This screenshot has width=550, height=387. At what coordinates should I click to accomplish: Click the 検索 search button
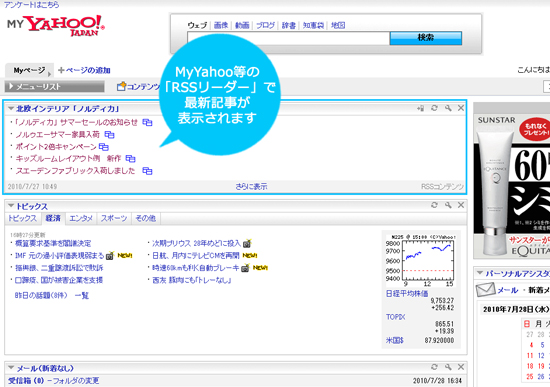point(425,38)
